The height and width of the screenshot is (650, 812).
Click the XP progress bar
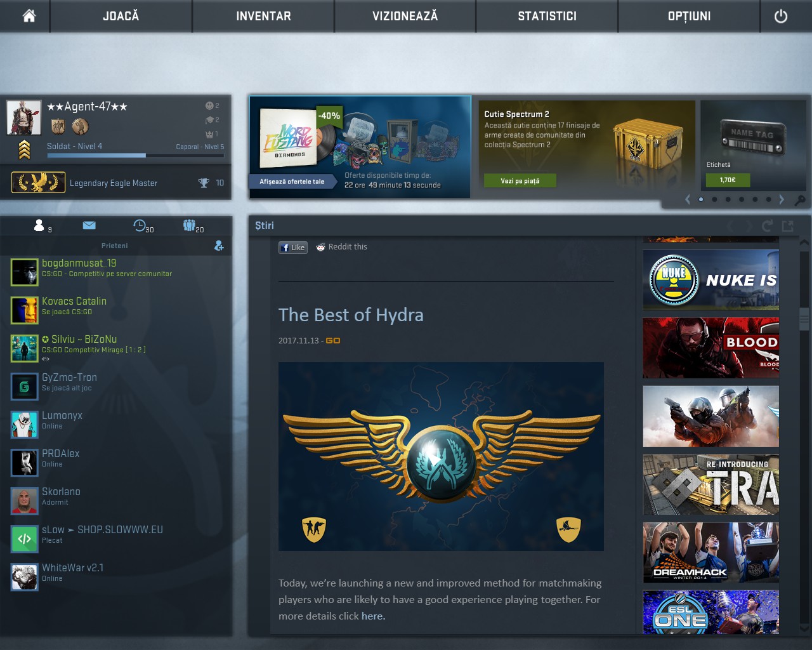pyautogui.click(x=135, y=155)
